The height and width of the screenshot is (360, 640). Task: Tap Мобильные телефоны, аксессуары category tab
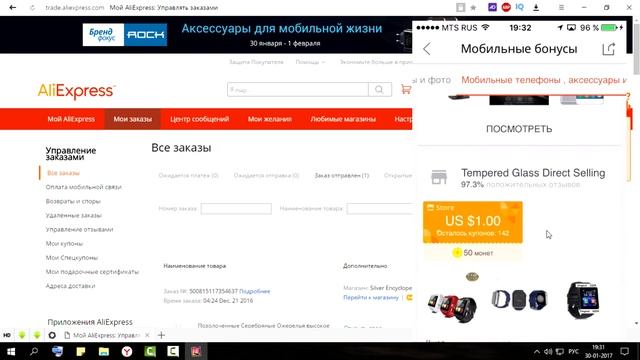tap(543, 80)
